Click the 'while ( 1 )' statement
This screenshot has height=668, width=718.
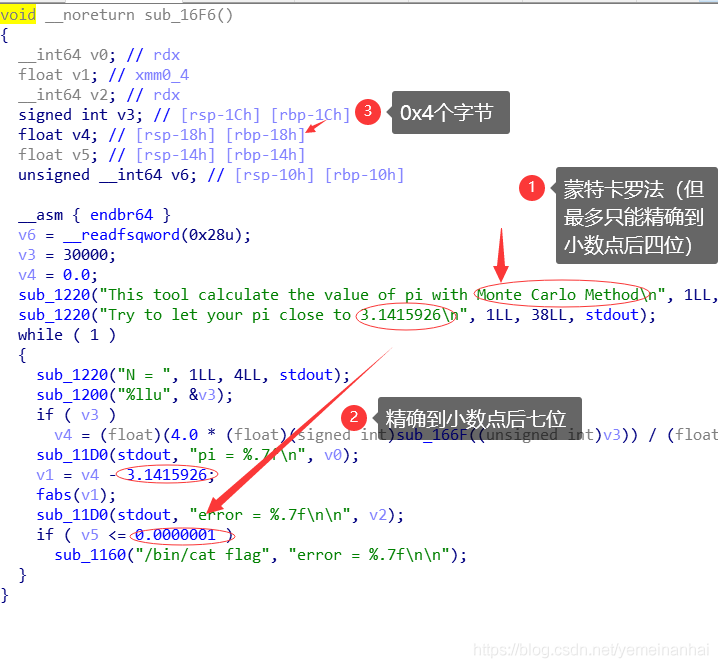click(x=67, y=335)
